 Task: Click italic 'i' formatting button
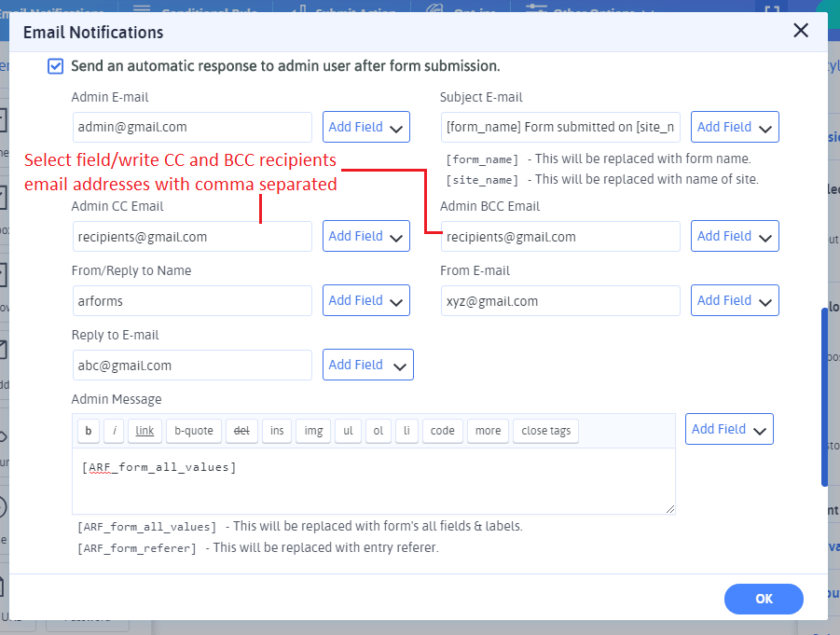coord(114,431)
